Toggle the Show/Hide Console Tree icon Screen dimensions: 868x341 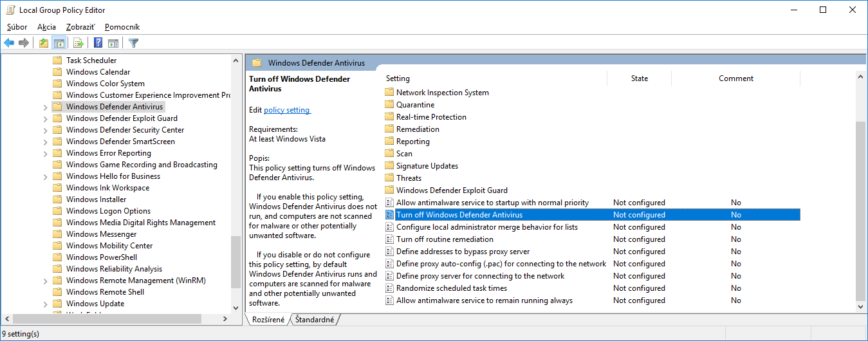click(x=59, y=43)
